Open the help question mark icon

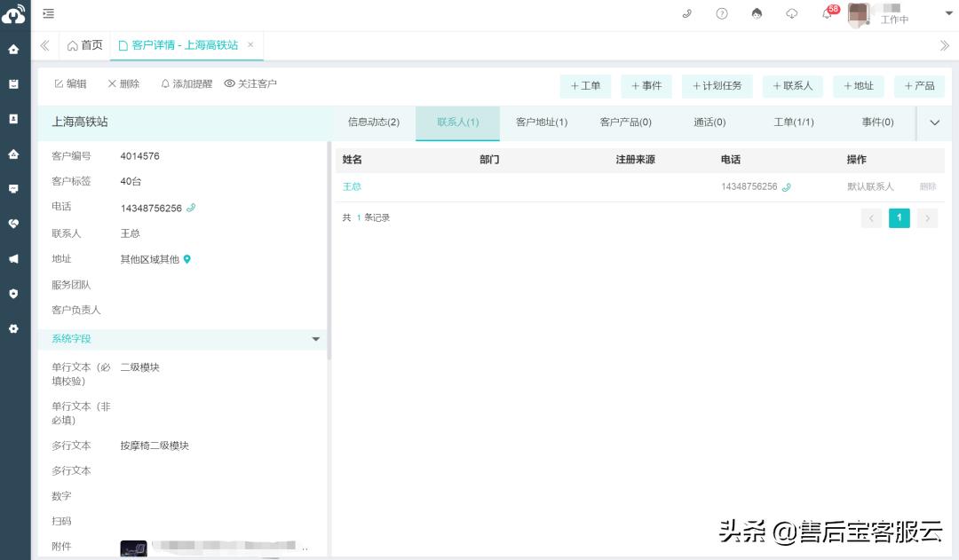[720, 14]
